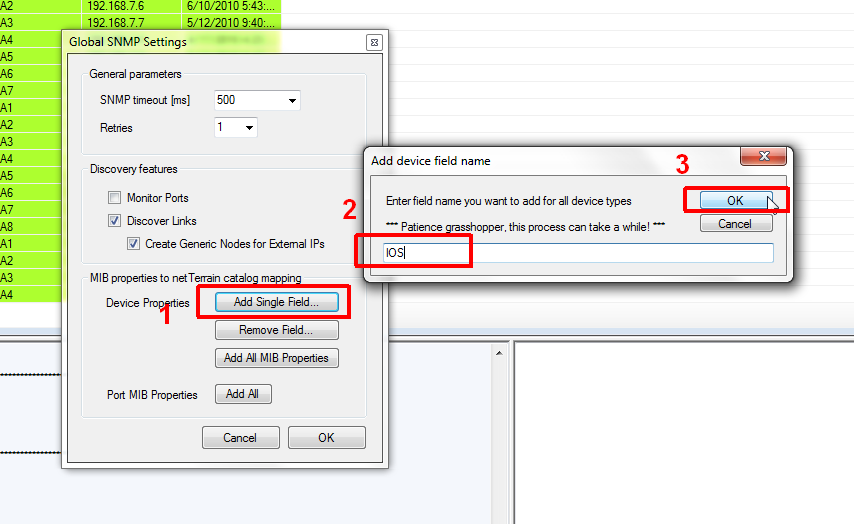Click the device field name text box

tap(578, 253)
